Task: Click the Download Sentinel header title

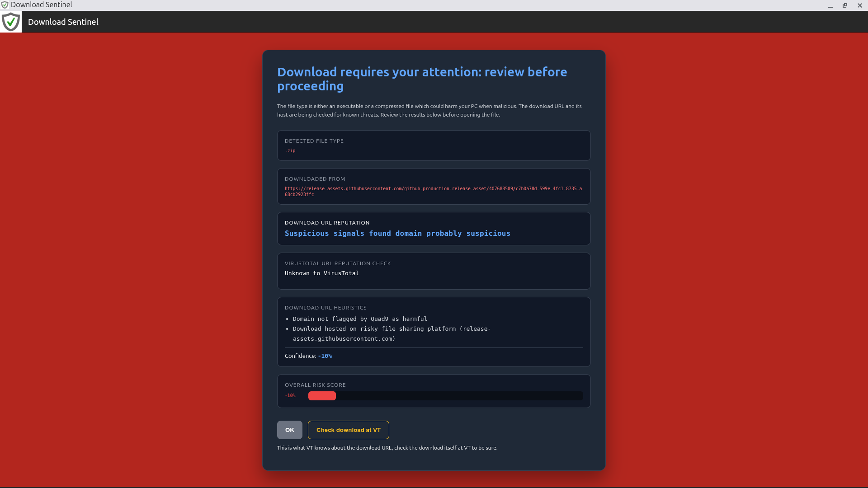Action: [x=63, y=22]
